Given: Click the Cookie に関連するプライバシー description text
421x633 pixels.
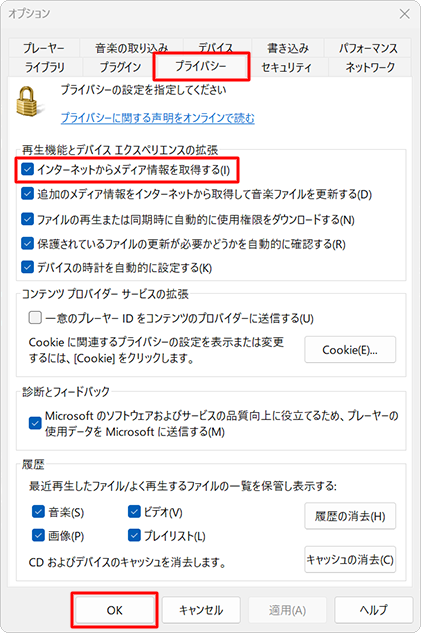Looking at the screenshot, I should pos(156,350).
